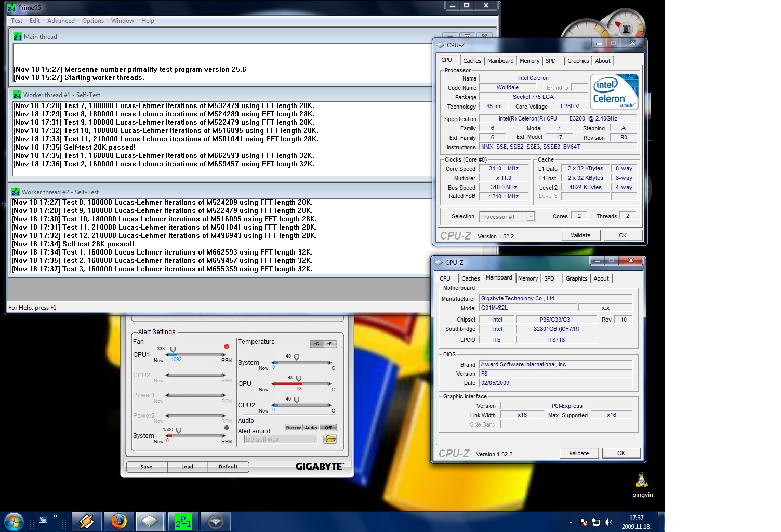781x532 pixels.
Task: Switch to CPU-Z taskbar icon
Action: 150,521
